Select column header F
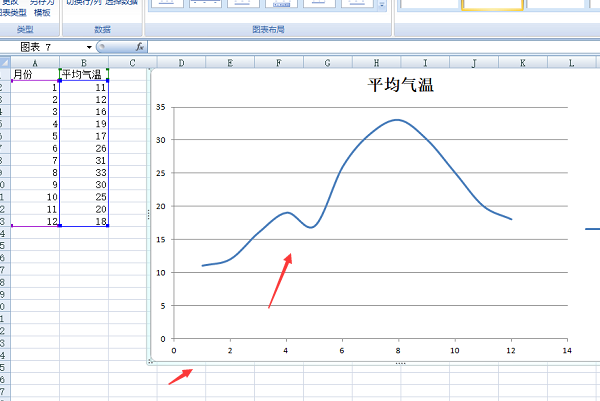Screen dimensions: 600x401 click(279, 63)
